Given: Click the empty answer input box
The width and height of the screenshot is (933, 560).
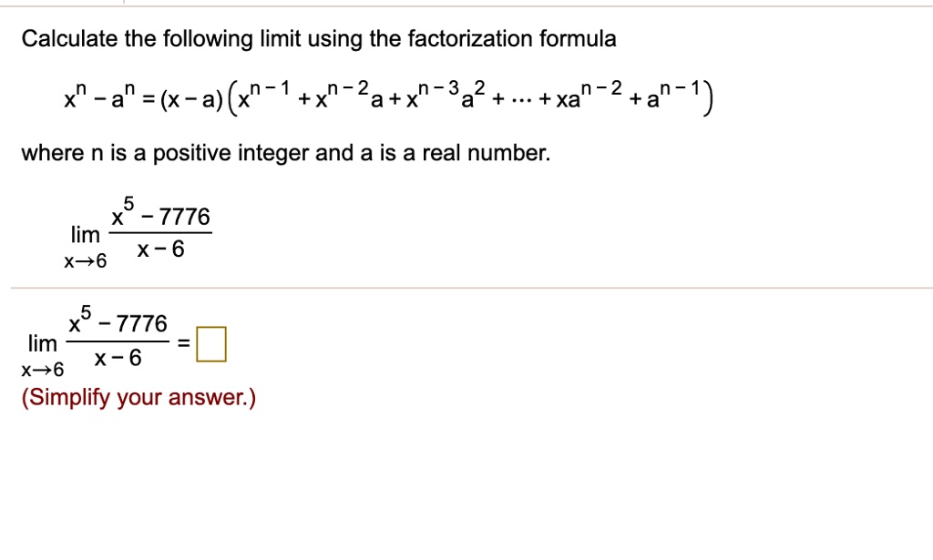Looking at the screenshot, I should coord(211,344).
